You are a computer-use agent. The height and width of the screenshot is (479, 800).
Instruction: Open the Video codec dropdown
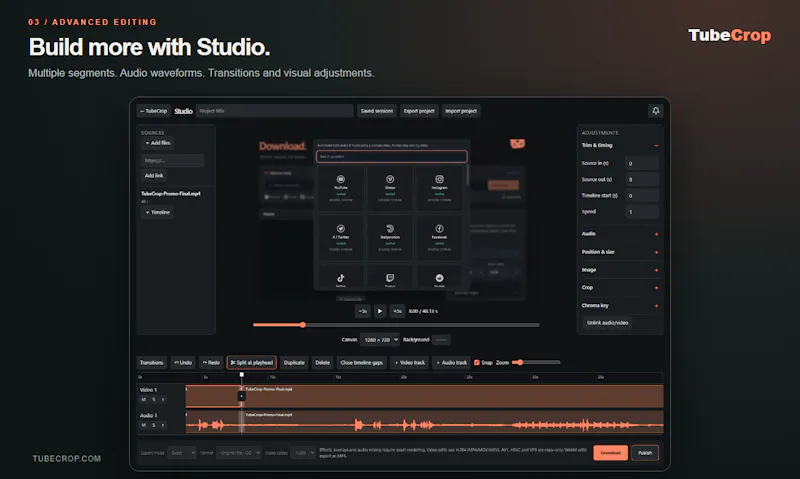303,452
